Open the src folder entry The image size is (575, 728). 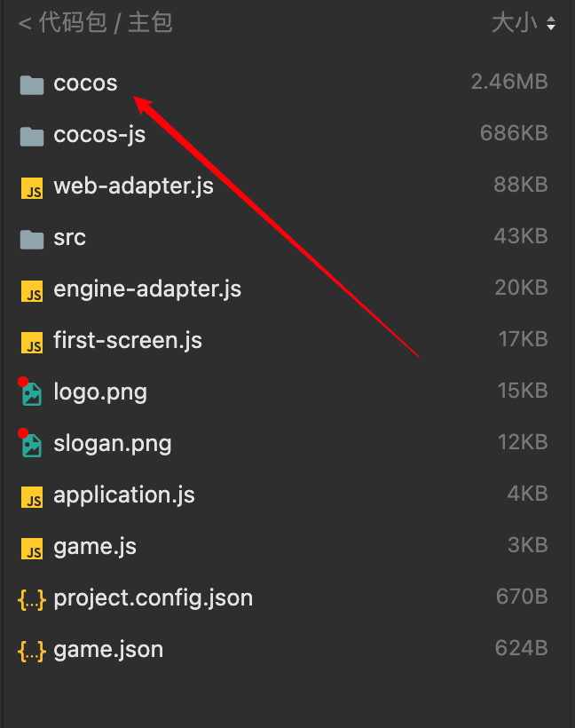point(69,238)
